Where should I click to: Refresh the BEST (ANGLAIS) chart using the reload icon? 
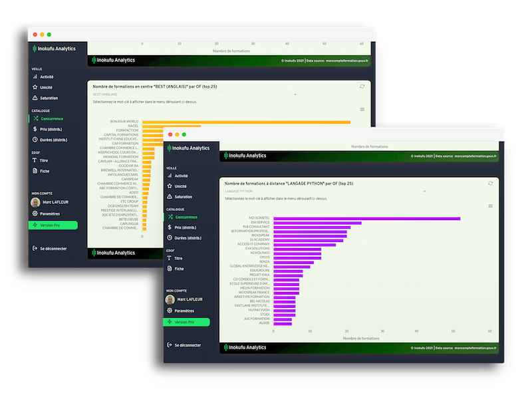(362, 86)
